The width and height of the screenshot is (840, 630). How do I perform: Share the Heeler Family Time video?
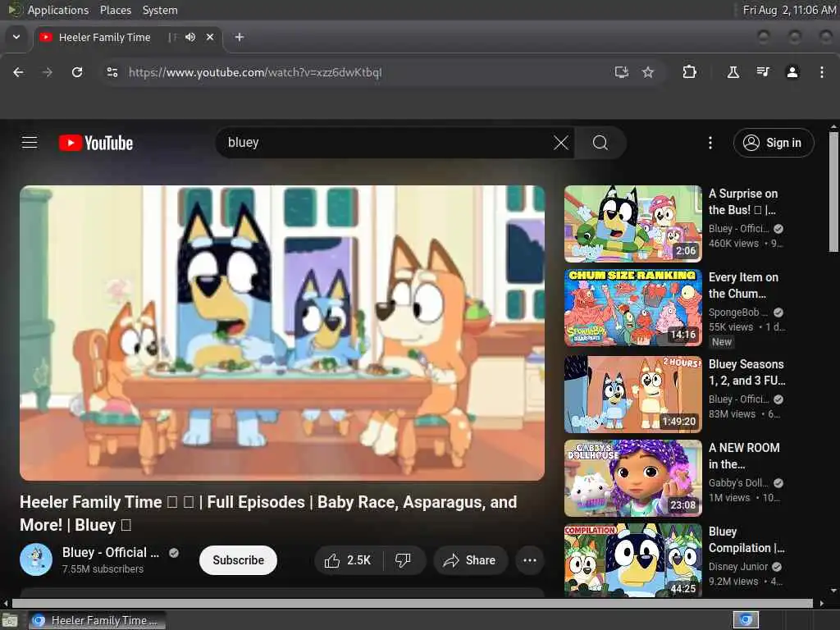coord(470,560)
